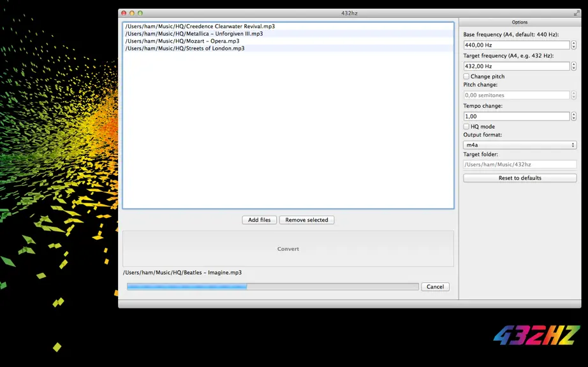Open the m4a output format dropdown

(520, 145)
